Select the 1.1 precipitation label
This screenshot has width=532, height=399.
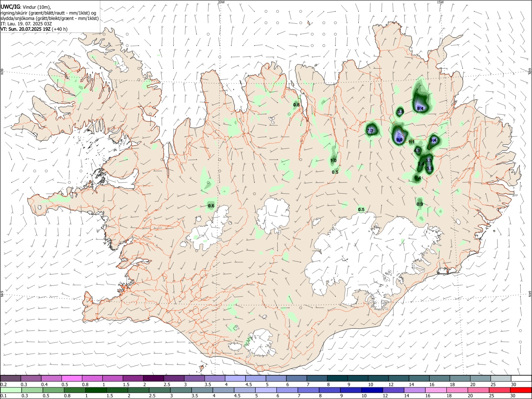click(x=412, y=142)
